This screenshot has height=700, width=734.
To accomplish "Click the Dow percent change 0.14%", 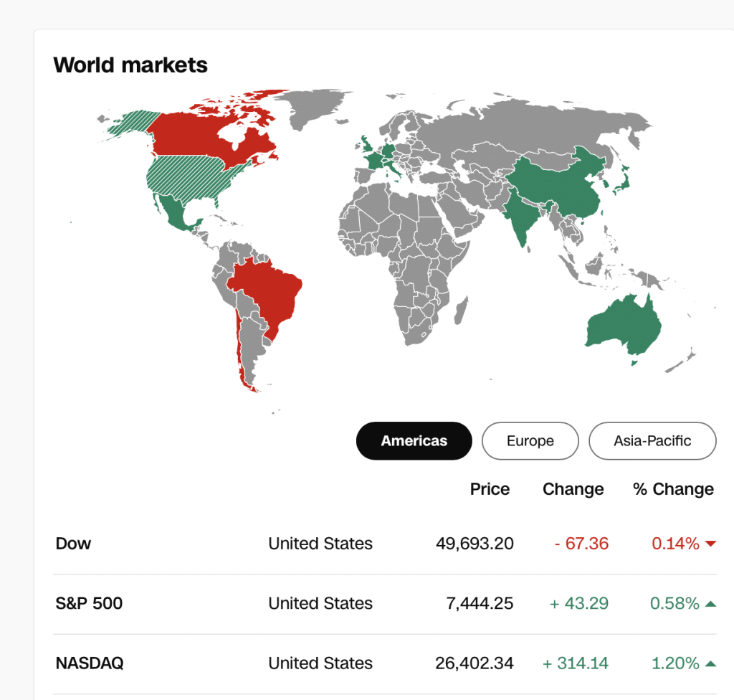I will click(x=675, y=544).
